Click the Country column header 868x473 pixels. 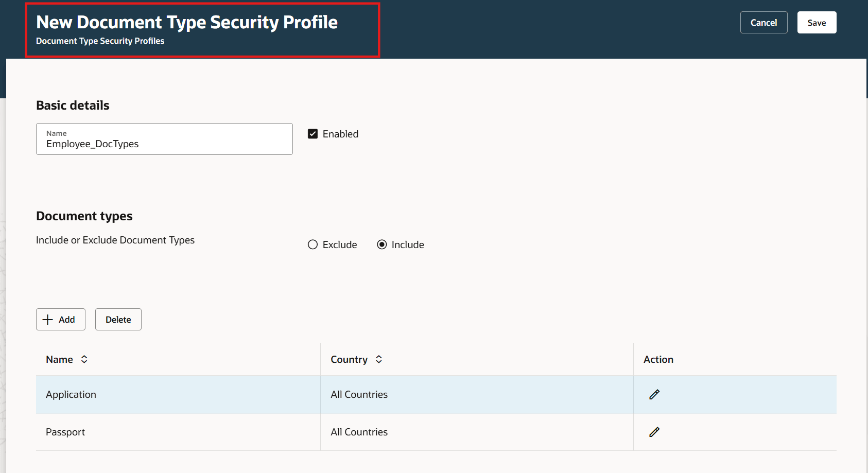coord(349,359)
